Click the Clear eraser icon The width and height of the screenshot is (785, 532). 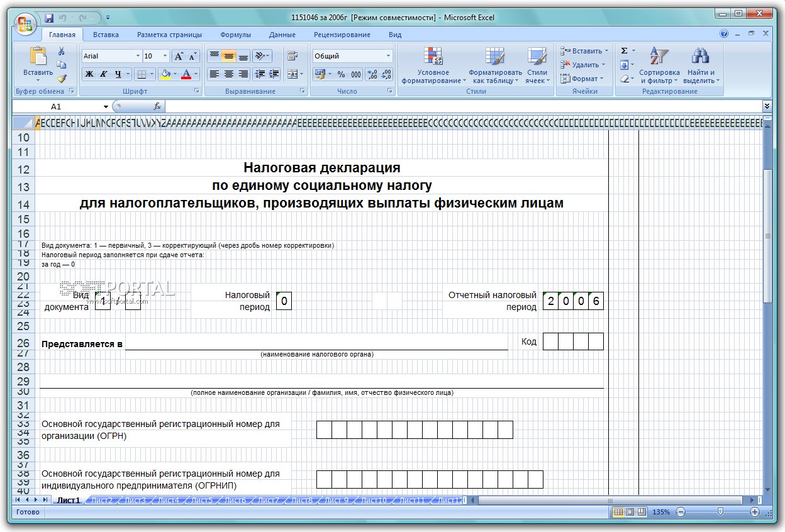pyautogui.click(x=624, y=79)
